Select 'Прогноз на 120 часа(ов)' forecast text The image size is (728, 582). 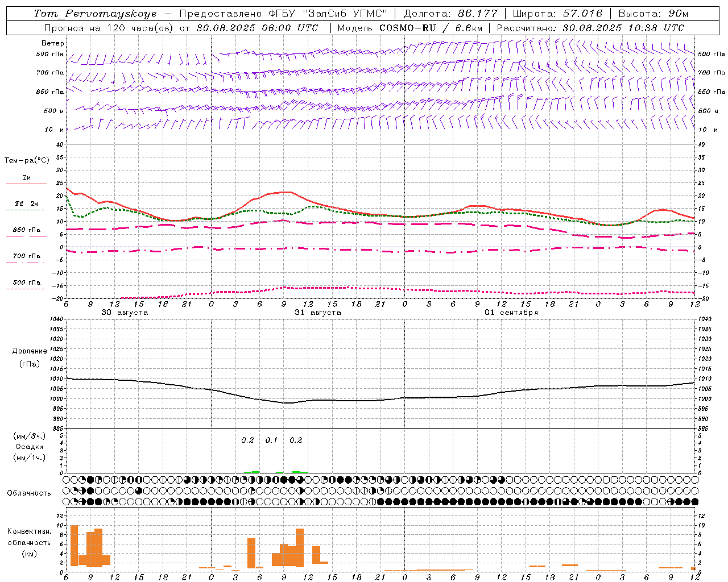pos(110,28)
